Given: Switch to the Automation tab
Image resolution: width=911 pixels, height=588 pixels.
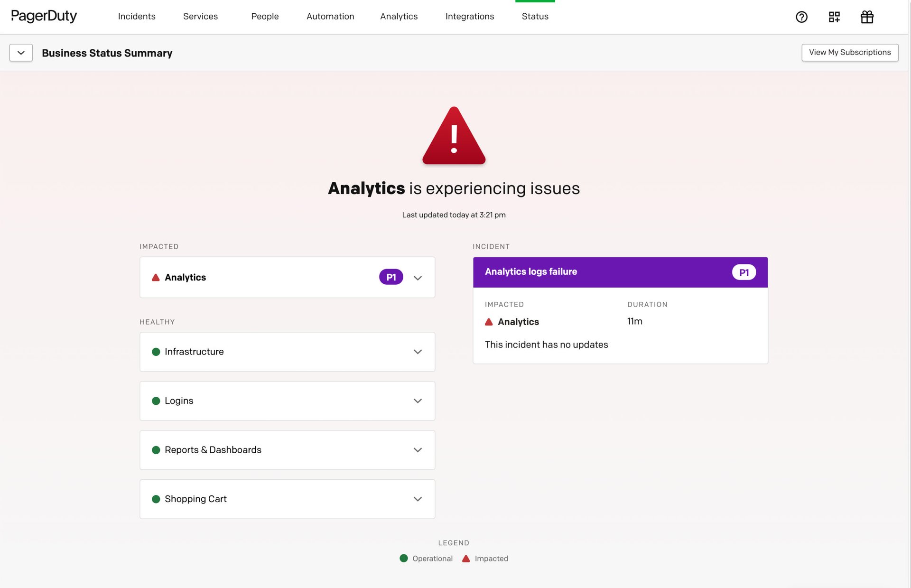Looking at the screenshot, I should coord(330,16).
